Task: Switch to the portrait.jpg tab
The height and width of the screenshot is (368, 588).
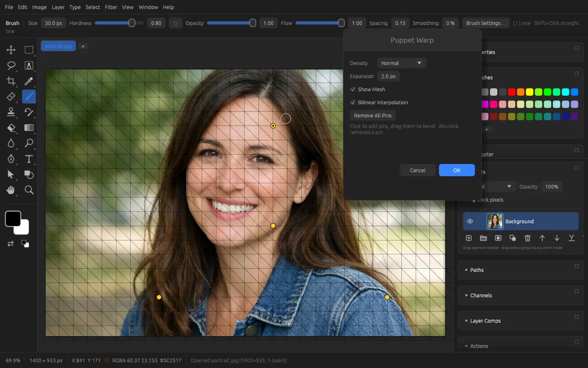Action: click(58, 46)
